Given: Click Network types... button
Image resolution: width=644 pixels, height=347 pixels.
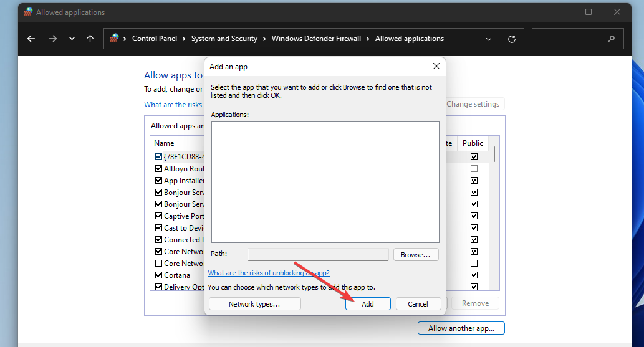Looking at the screenshot, I should [254, 304].
